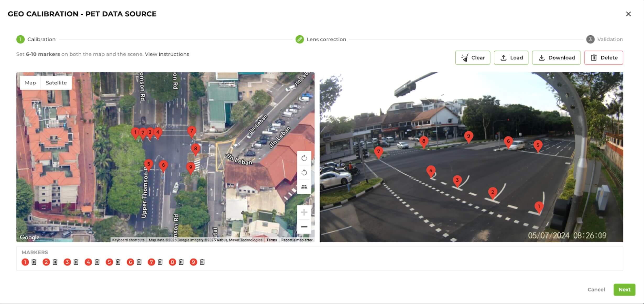The width and height of the screenshot is (644, 304).
Task: Select marker 8 on camera scene
Action: [424, 142]
